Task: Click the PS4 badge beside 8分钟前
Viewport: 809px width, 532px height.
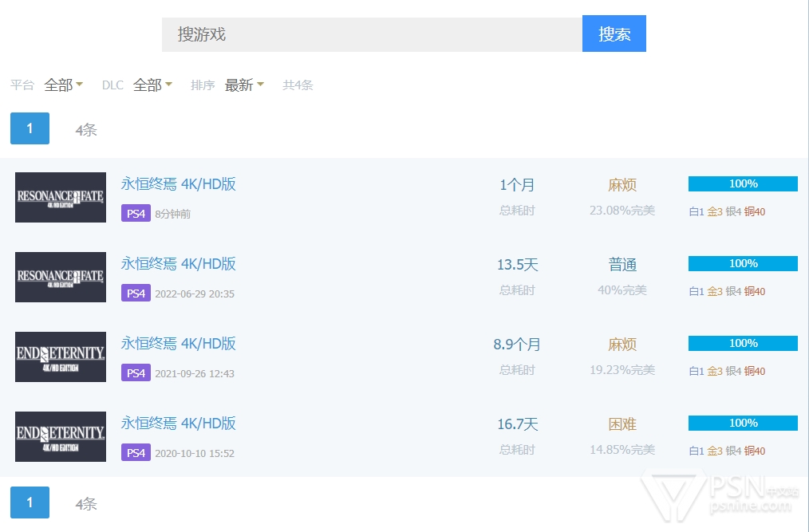Action: (x=136, y=213)
